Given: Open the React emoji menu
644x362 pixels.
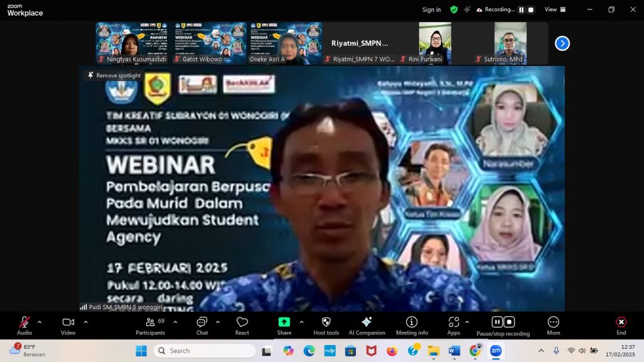Looking at the screenshot, I should (242, 325).
